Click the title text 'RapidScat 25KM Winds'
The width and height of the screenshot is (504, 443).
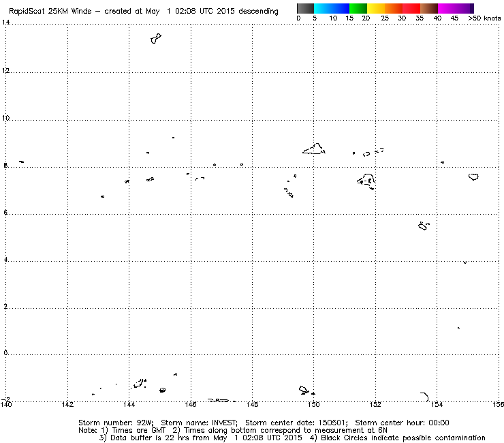[50, 11]
